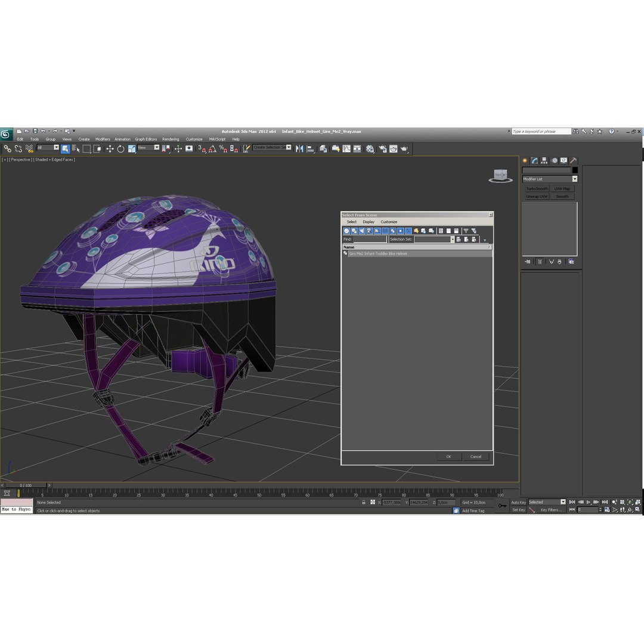Screen dimensions: 644x644
Task: Open reference coordinate View dropdown
Action: [x=148, y=148]
